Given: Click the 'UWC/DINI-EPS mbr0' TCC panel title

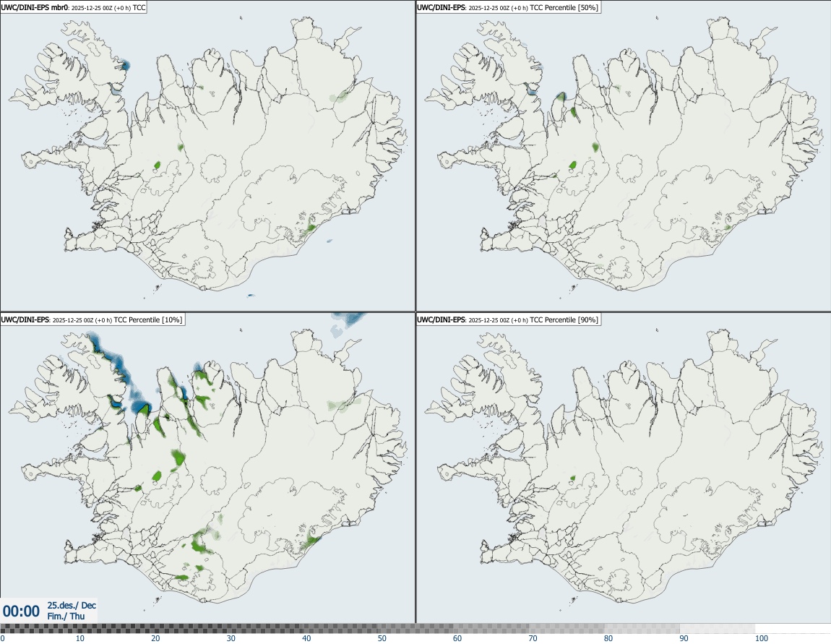Looking at the screenshot, I should [74, 7].
